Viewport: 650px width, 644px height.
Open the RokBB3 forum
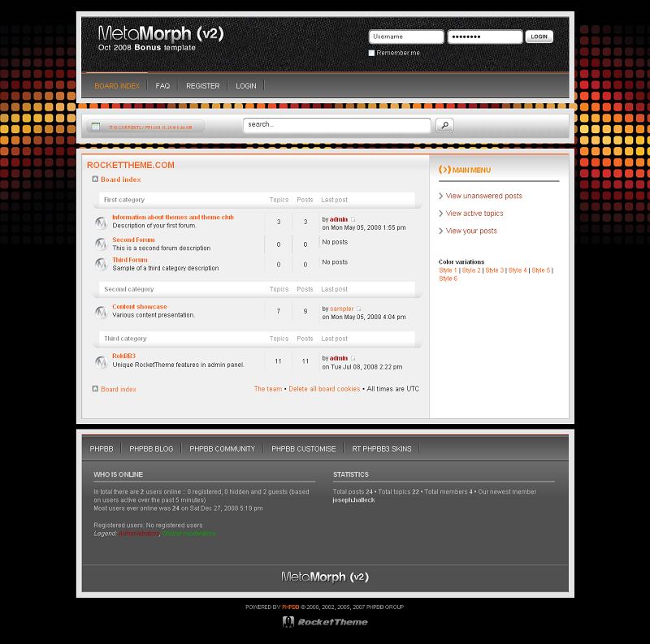[124, 356]
